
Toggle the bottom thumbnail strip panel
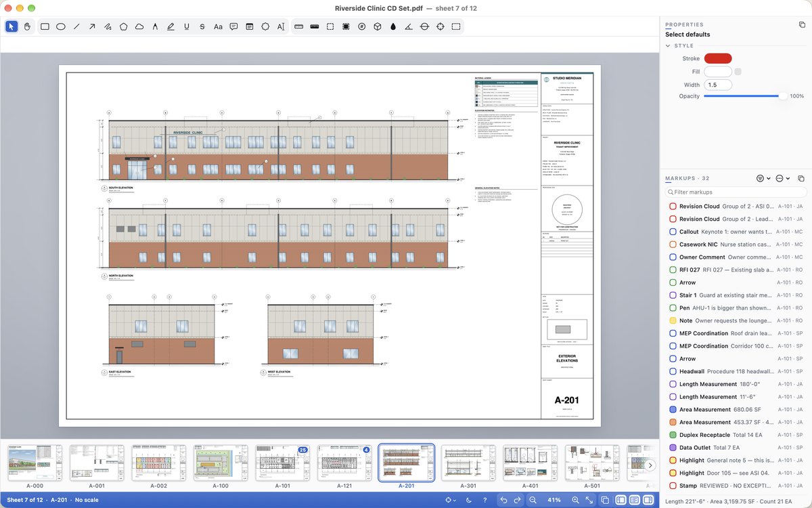(634, 500)
